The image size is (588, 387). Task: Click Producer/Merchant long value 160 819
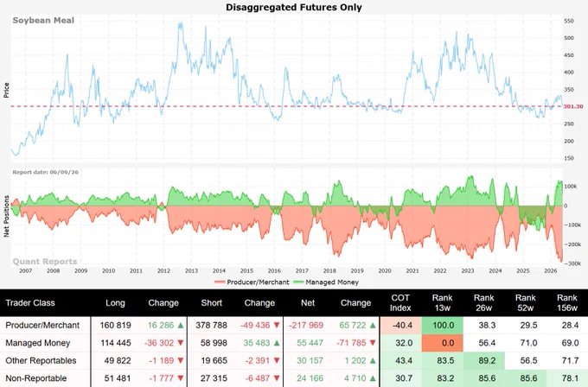(x=116, y=325)
